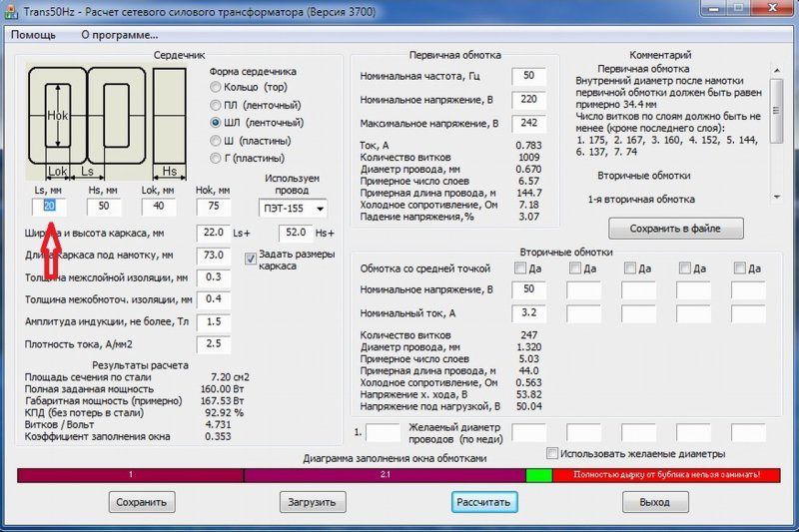799x532 pixels.
Task: Click Толщина межобмоточ. изоляции field
Action: pyautogui.click(x=214, y=299)
